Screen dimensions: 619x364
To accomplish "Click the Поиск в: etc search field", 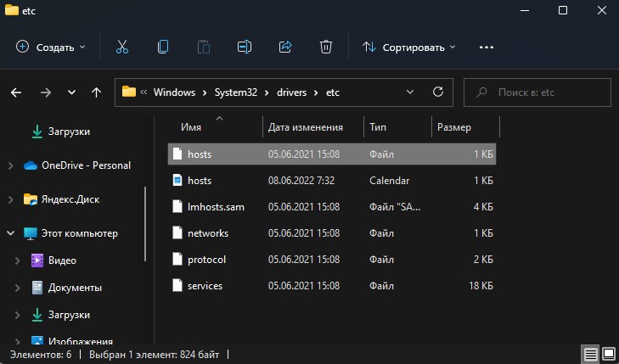I will tap(537, 92).
